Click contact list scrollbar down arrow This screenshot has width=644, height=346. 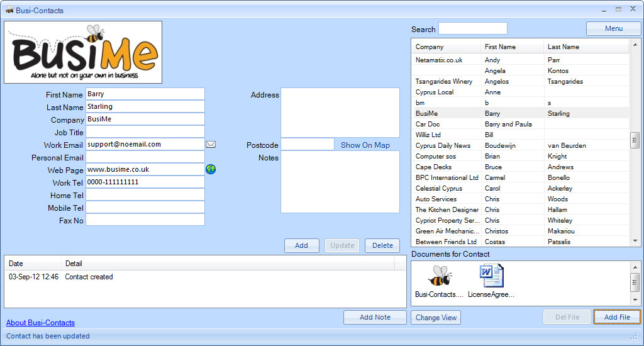[635, 241]
